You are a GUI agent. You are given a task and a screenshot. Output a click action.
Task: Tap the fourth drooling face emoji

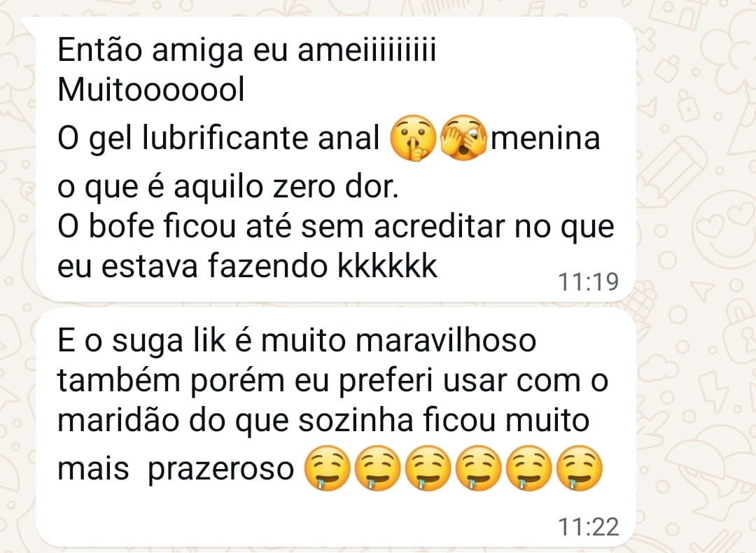coord(478,468)
